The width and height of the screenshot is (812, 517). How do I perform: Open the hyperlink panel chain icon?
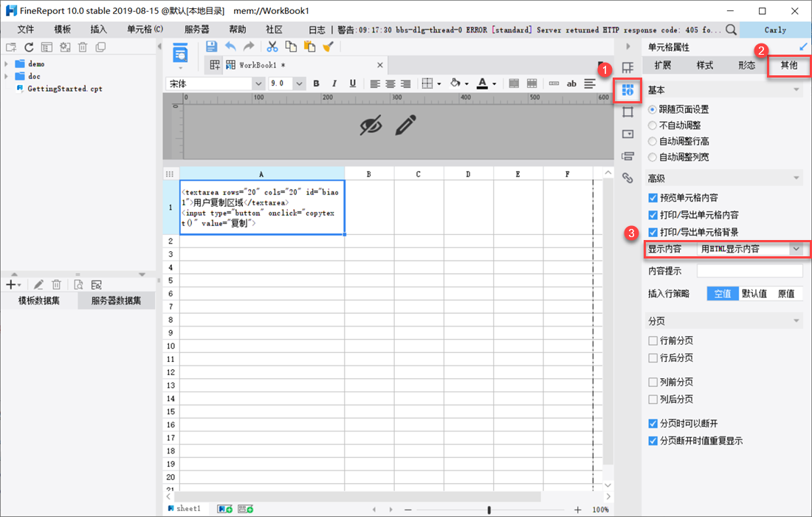[627, 178]
